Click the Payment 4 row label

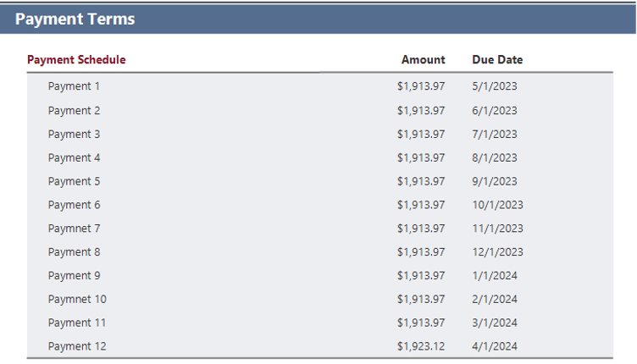coord(74,157)
